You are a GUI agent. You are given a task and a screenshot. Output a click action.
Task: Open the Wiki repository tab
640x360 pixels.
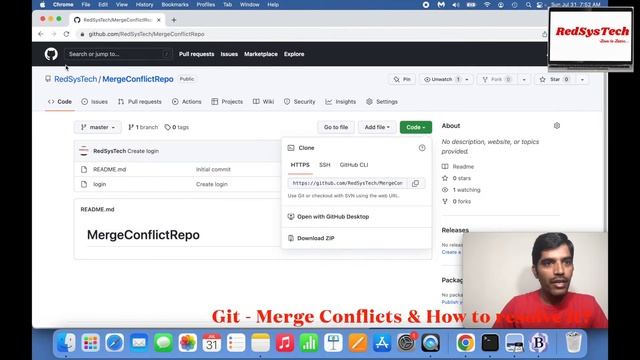(263, 102)
